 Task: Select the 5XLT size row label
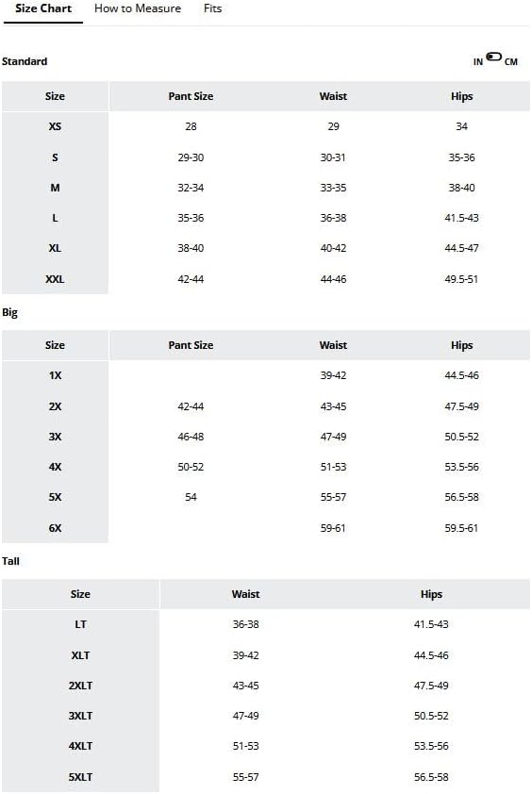point(80,777)
